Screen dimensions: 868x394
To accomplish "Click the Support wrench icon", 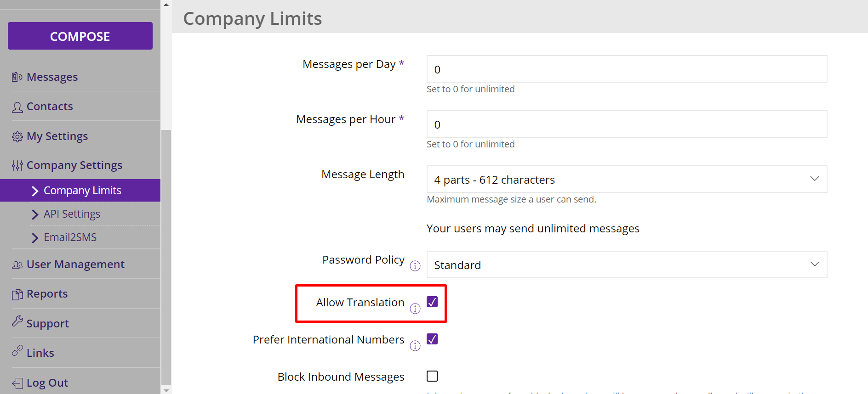I will coord(17,321).
